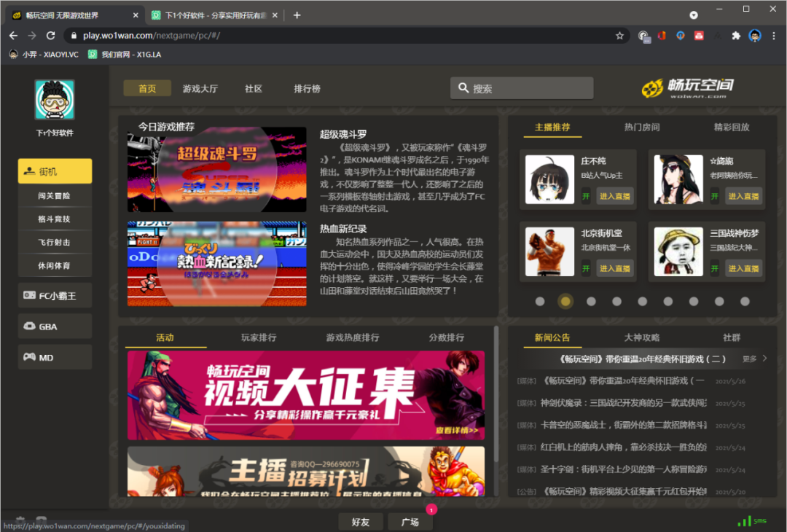Click the magnifier icon in search box
Viewport: 787px width, 532px height.
click(463, 88)
